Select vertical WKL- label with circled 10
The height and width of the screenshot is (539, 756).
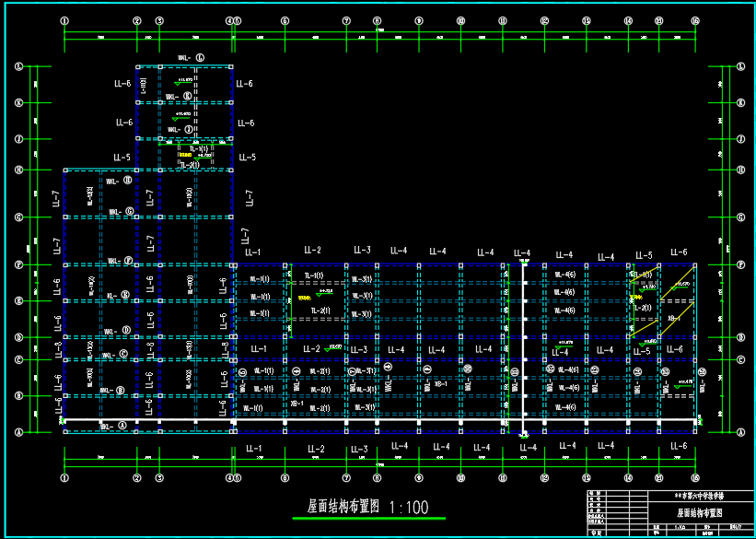(x=468, y=378)
